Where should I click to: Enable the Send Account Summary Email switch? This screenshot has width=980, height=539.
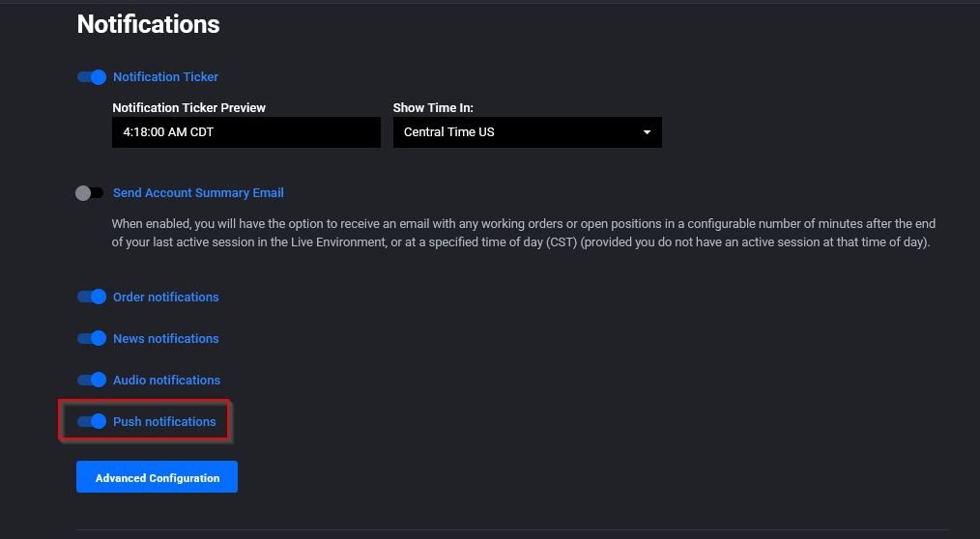(x=89, y=193)
